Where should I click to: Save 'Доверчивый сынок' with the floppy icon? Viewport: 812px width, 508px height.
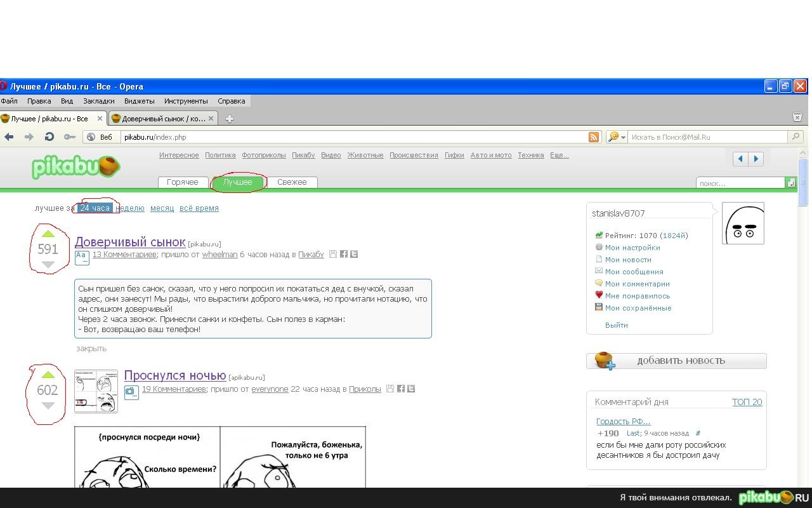(x=333, y=254)
